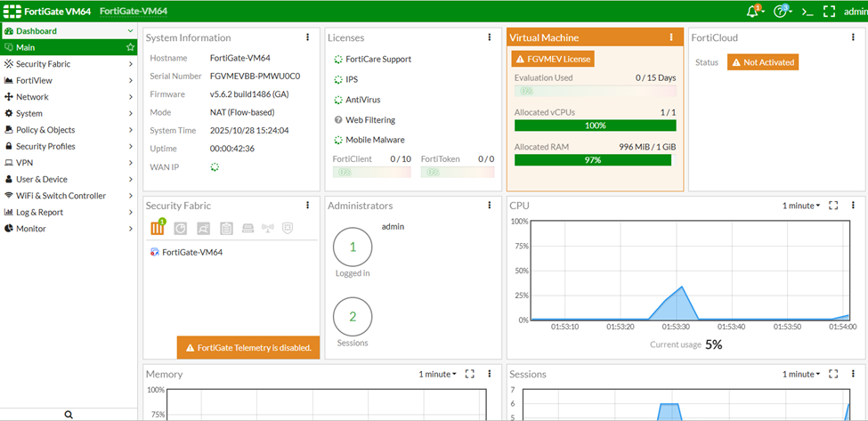Screen dimensions: 868x421
Task: Click the Allocated RAM 97% progress bar
Action: click(595, 160)
